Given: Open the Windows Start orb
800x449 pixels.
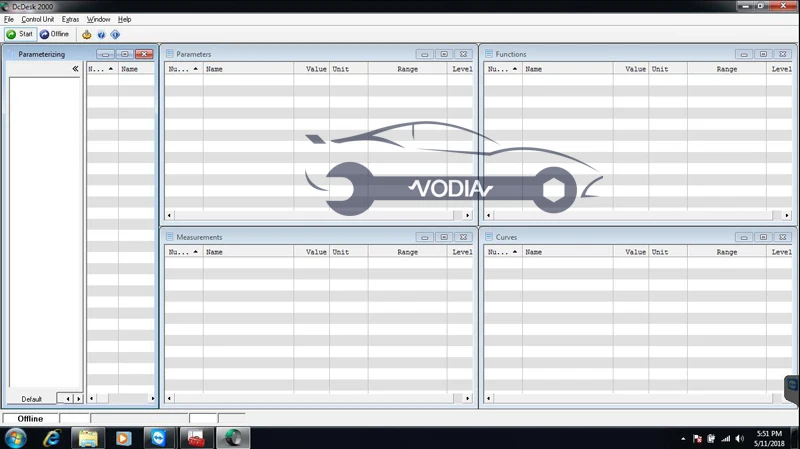Looking at the screenshot, I should tap(15, 438).
